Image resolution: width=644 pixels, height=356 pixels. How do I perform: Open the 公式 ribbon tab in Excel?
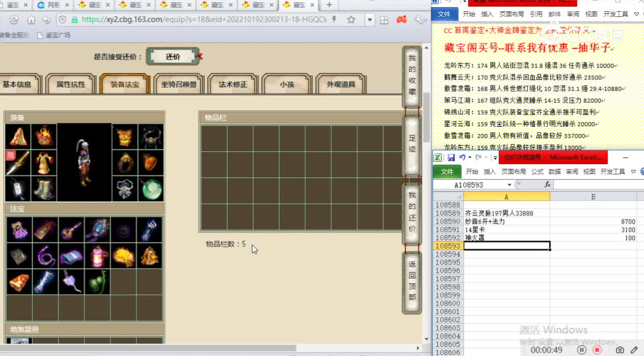coord(537,171)
